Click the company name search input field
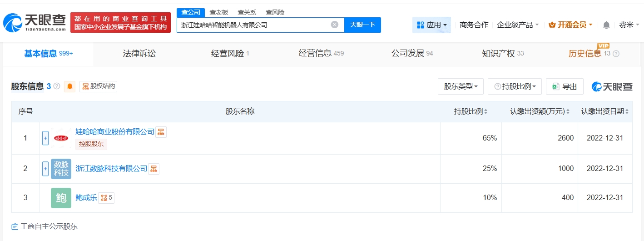This screenshot has height=241, width=644. tap(254, 25)
